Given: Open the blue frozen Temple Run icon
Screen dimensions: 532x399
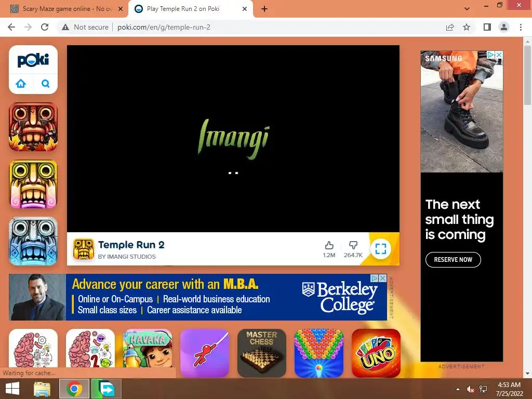Looking at the screenshot, I should coord(33,241).
